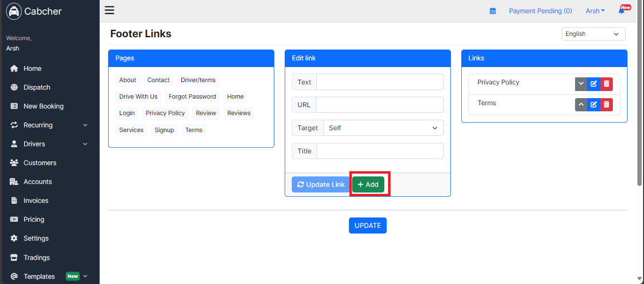Select the Signup page tag
This screenshot has width=644, height=284.
(x=164, y=130)
